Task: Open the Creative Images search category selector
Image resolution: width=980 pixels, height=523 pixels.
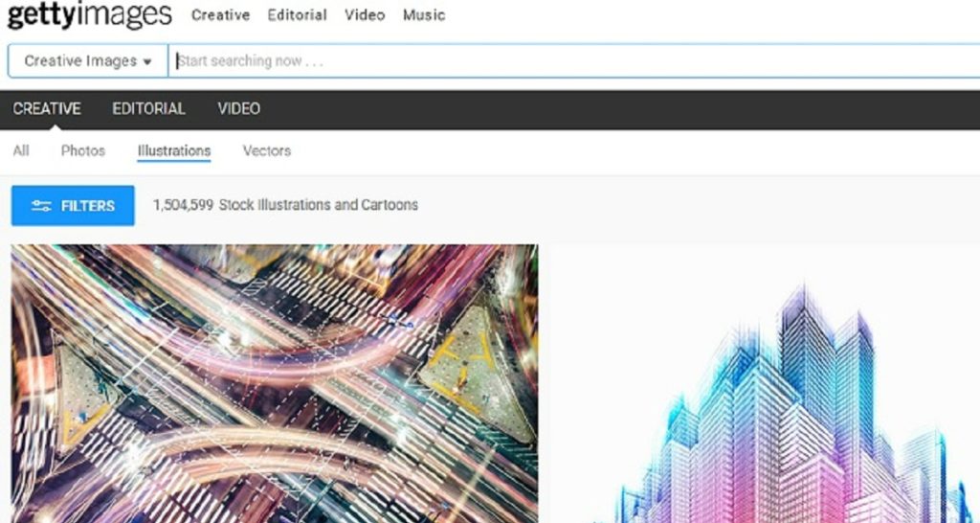Action: [88, 60]
